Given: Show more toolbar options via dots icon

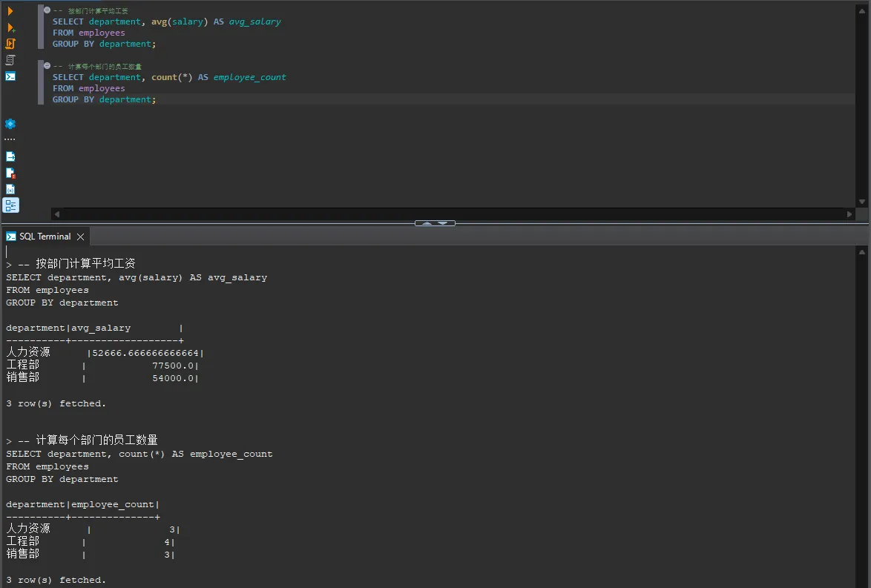Looking at the screenshot, I should pos(10,139).
